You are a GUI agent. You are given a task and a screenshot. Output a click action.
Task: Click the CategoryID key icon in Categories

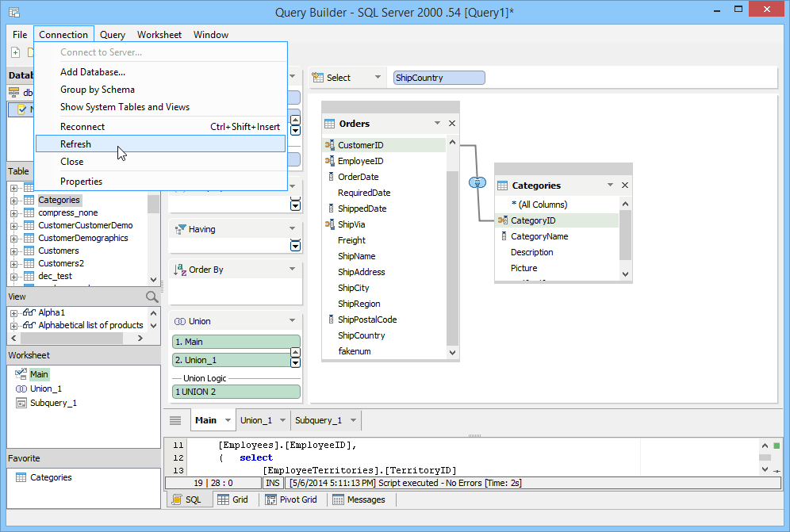click(502, 220)
